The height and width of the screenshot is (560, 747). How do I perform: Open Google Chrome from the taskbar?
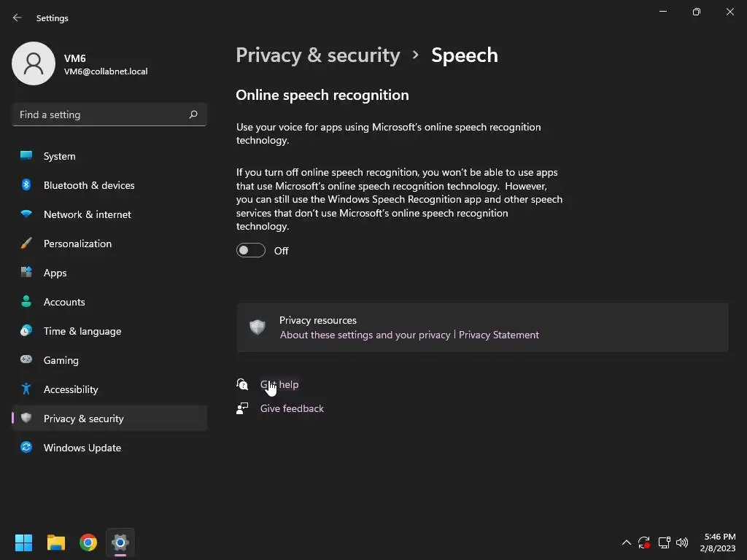coord(88,542)
